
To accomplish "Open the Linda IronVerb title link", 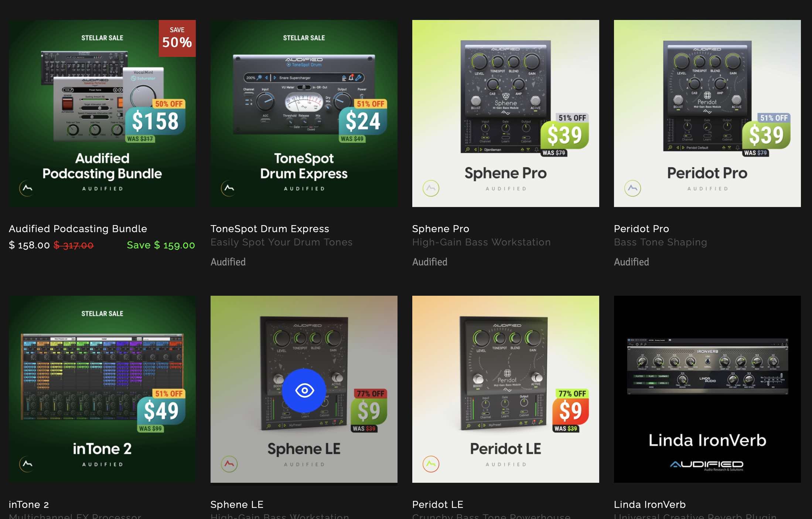I will (650, 505).
